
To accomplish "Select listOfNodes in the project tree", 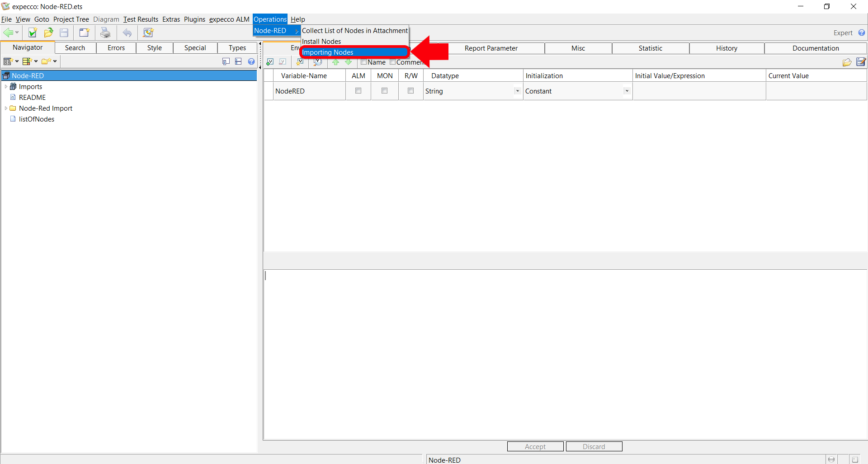I will pos(37,119).
